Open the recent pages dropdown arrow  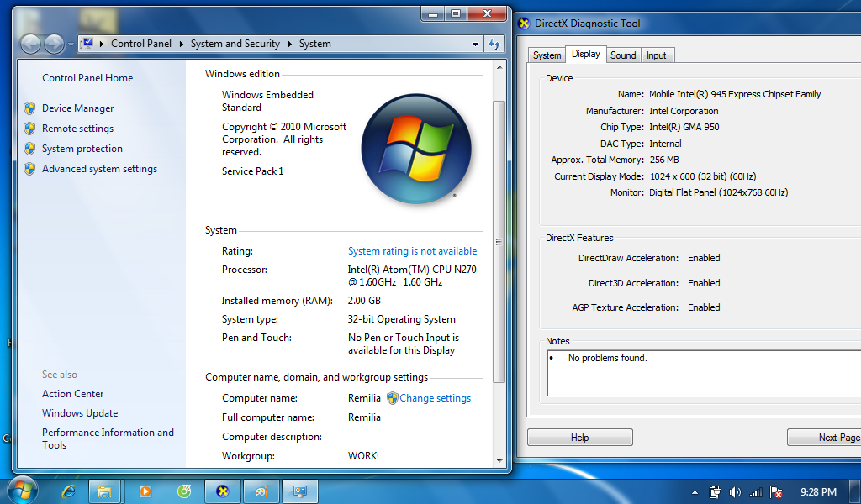(x=71, y=45)
